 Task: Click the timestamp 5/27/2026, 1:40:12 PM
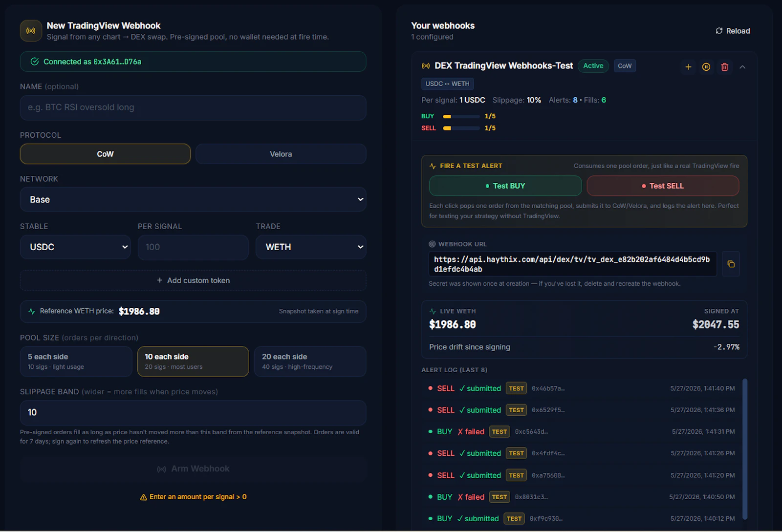[x=703, y=519]
